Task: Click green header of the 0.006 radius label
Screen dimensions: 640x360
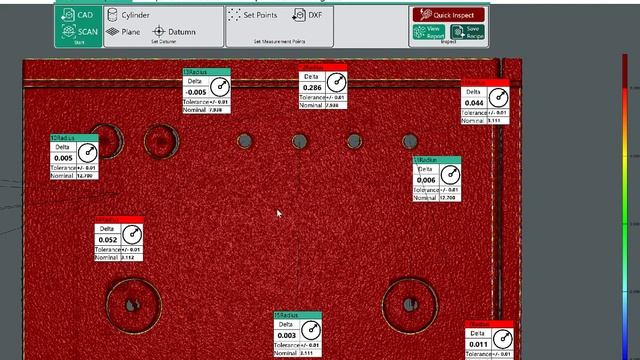Action: point(437,160)
